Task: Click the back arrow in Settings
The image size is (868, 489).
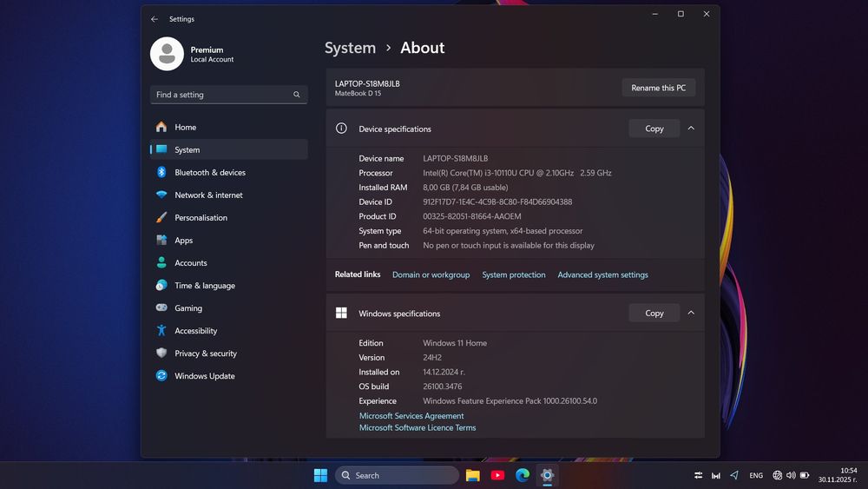Action: (x=155, y=19)
